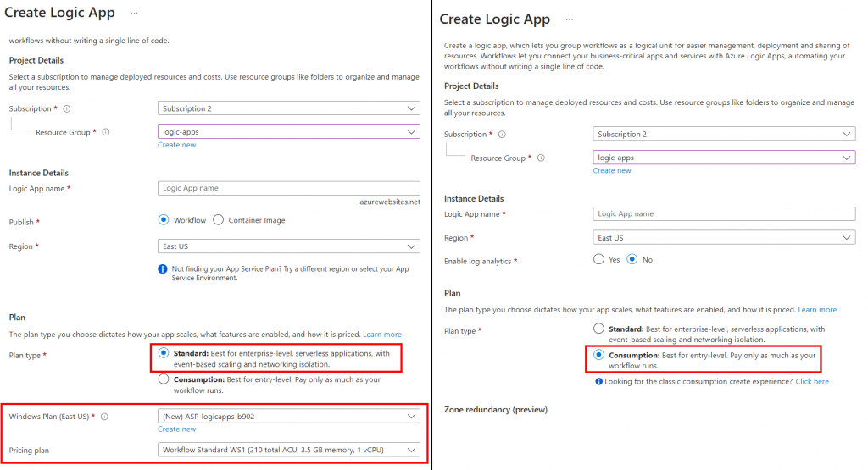Click the Windows Plan (East US) info icon
This screenshot has height=470, width=868.
point(104,417)
